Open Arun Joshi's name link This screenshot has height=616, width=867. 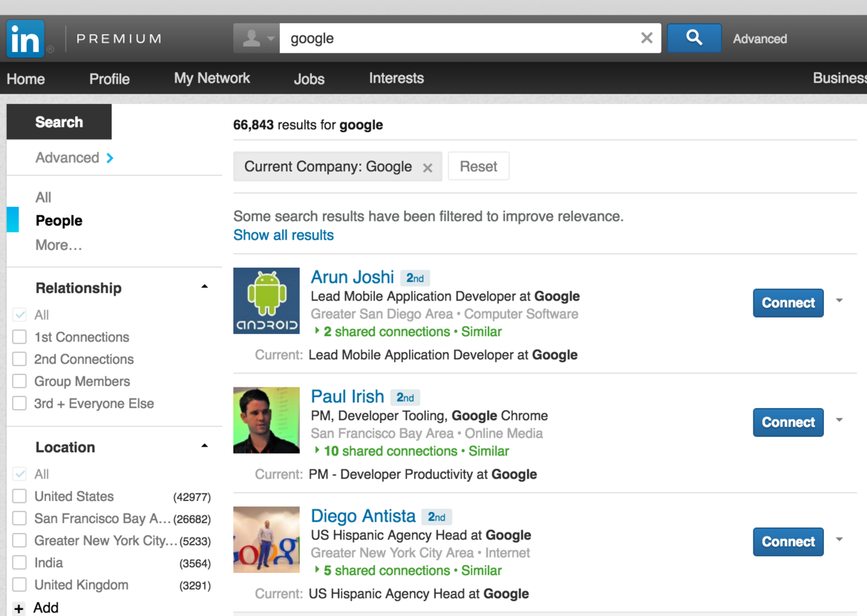coord(352,277)
